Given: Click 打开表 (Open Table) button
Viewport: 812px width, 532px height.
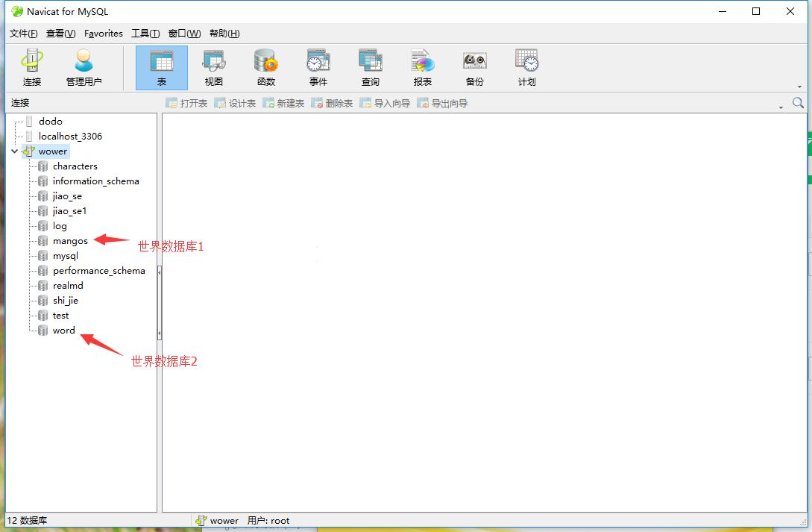Looking at the screenshot, I should 186,103.
